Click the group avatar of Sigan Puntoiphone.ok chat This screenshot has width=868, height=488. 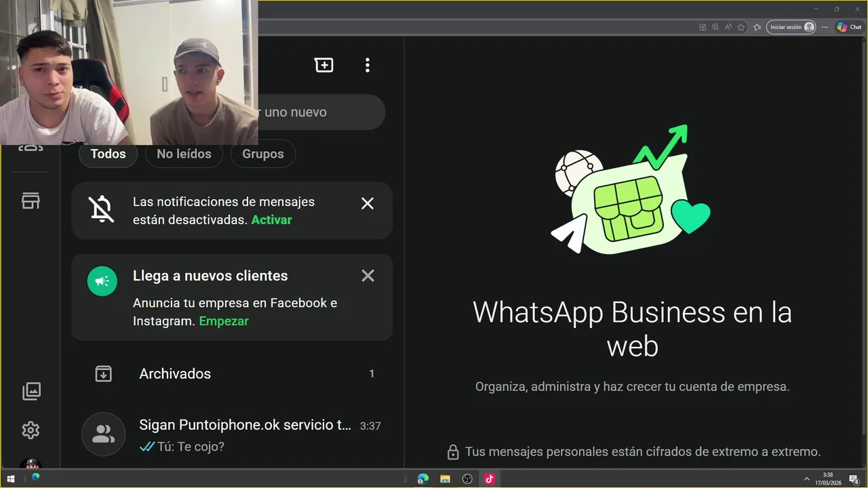click(x=103, y=434)
